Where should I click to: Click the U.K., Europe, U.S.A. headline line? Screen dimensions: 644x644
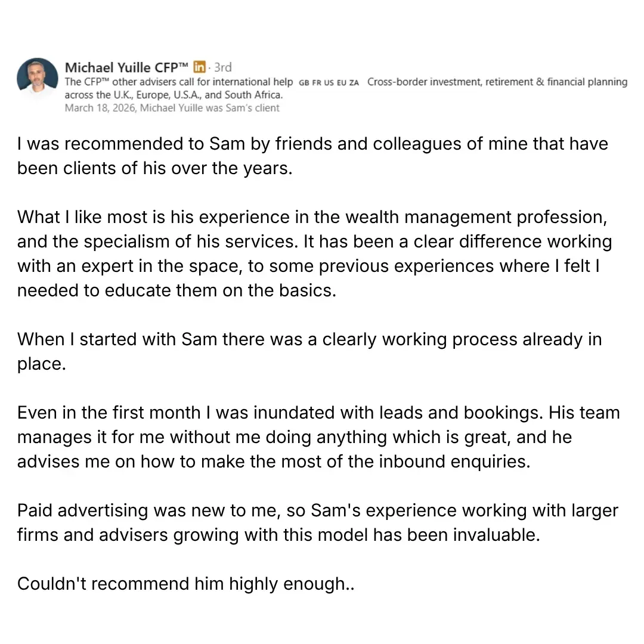(174, 95)
